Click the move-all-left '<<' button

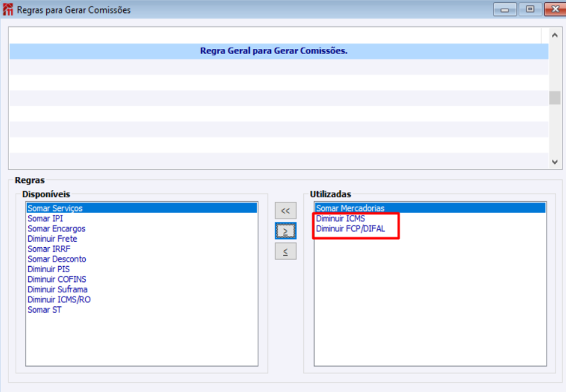coord(285,210)
